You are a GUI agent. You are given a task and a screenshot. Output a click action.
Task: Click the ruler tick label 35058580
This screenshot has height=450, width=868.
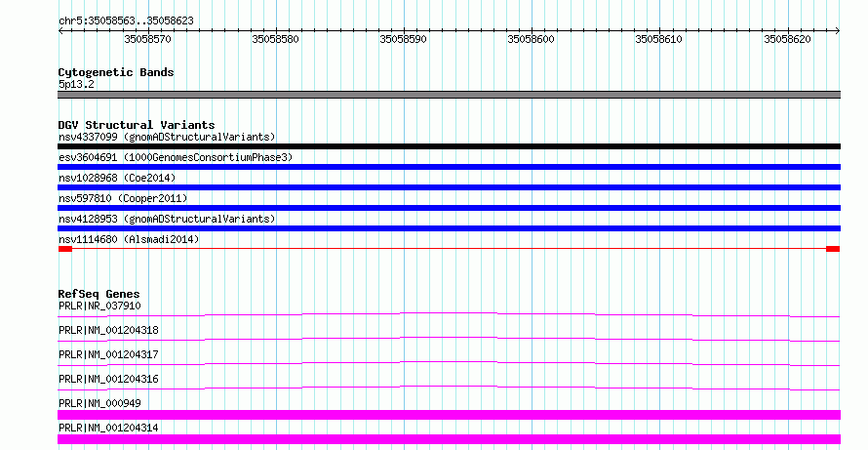275,39
